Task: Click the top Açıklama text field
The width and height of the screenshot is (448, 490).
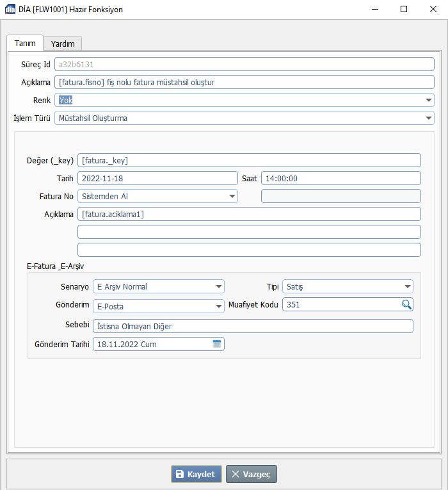Action: [x=243, y=83]
